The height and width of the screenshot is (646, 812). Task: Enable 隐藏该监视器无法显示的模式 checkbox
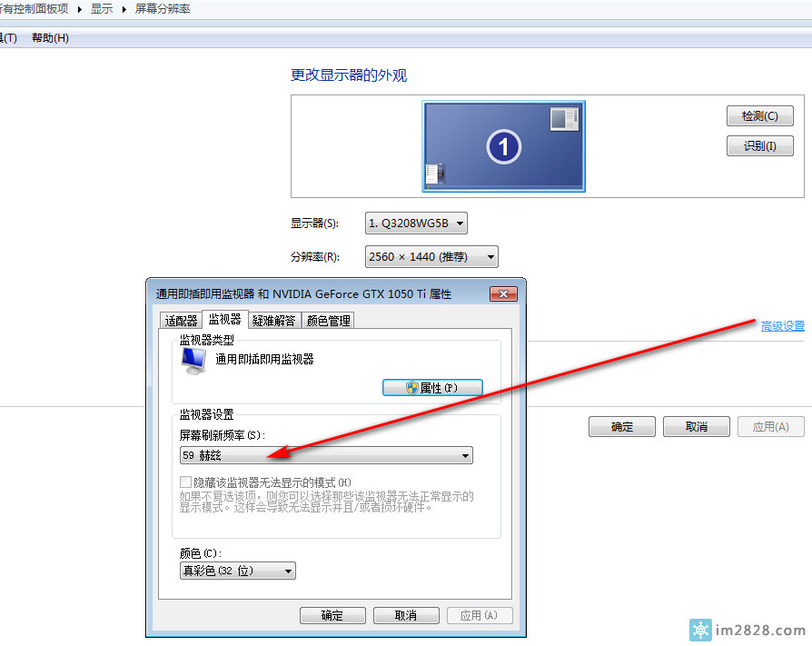185,482
